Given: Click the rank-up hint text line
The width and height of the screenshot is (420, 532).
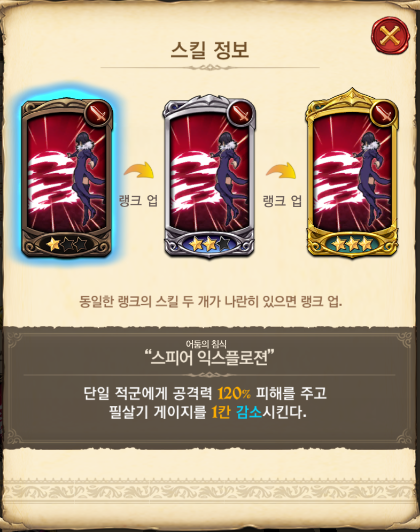Looking at the screenshot, I should (210, 301).
